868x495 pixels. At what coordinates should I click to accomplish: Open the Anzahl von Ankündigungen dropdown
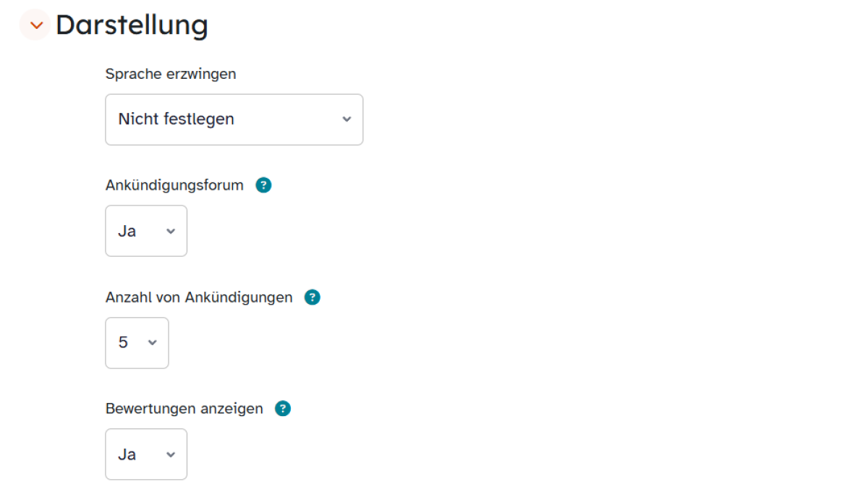137,343
